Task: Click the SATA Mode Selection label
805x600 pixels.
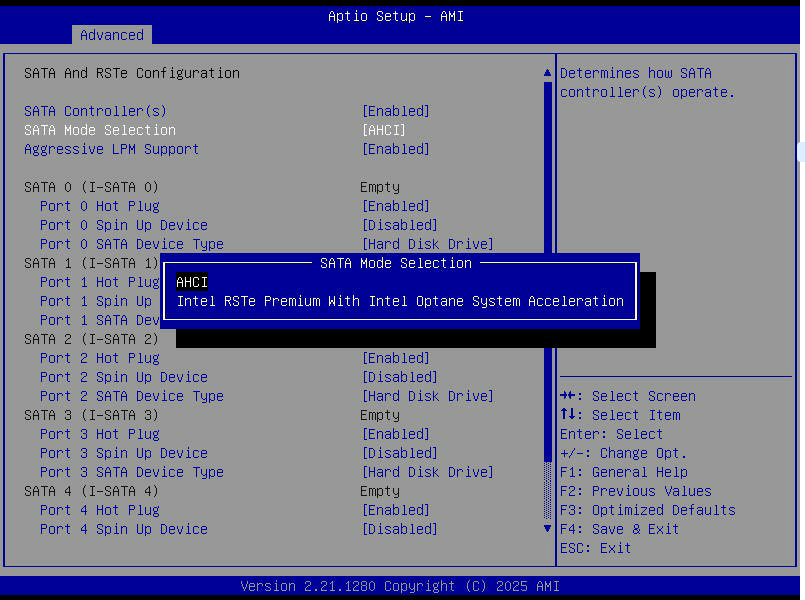Action: pyautogui.click(x=100, y=130)
